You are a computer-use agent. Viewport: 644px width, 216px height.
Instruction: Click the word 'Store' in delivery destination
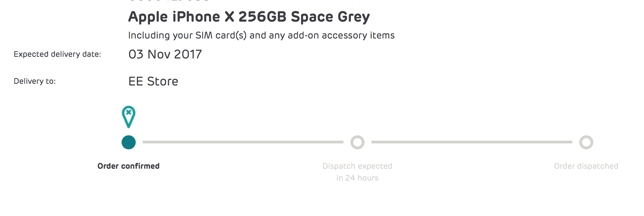click(x=163, y=81)
